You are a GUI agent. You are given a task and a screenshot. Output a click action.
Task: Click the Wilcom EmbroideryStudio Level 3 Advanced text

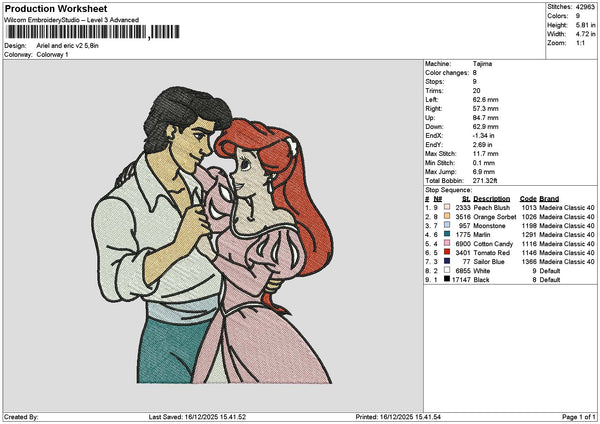point(72,20)
